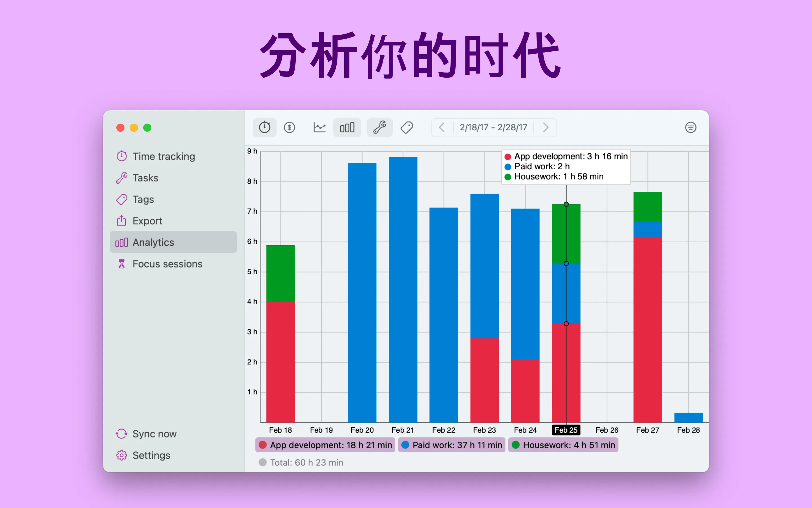Open Tags in sidebar
812x508 pixels.
pyautogui.click(x=173, y=199)
